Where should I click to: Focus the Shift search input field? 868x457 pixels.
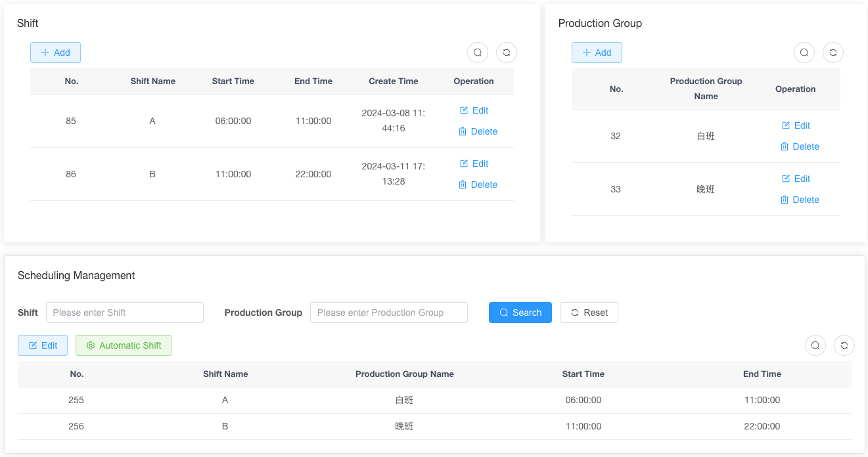click(x=125, y=313)
